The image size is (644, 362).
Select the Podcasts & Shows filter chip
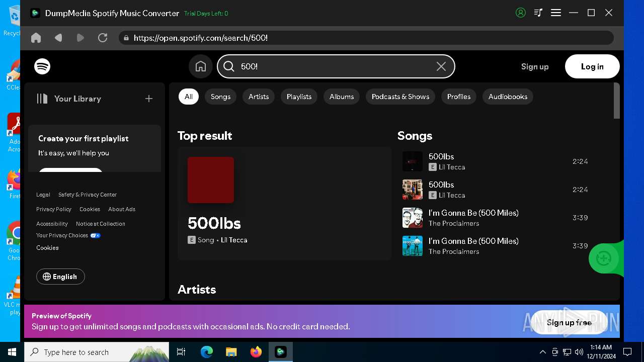pos(400,97)
